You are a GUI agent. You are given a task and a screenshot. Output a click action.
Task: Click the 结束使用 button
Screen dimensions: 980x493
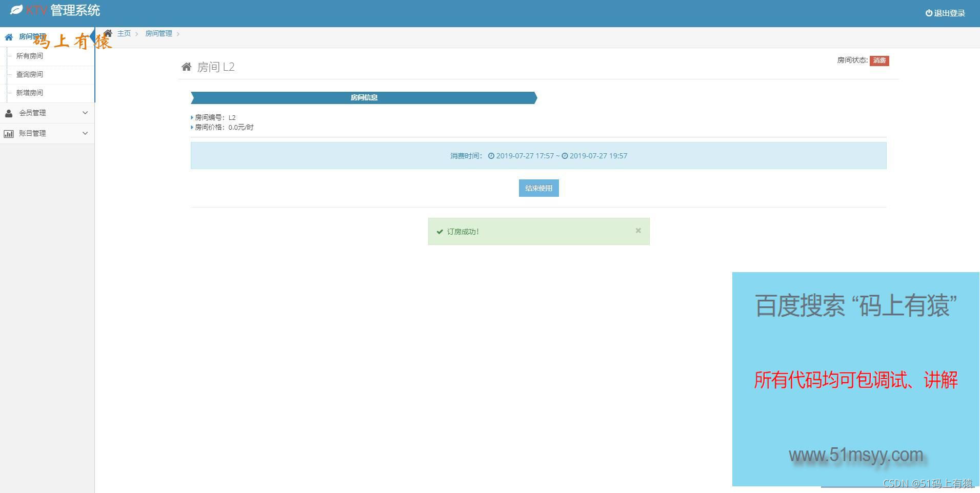point(539,188)
